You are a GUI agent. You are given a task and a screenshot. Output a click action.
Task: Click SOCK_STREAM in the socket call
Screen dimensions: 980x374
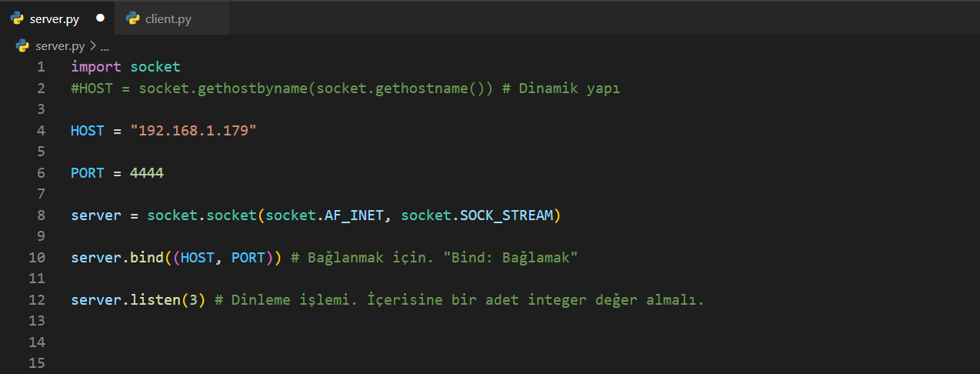[x=506, y=215]
